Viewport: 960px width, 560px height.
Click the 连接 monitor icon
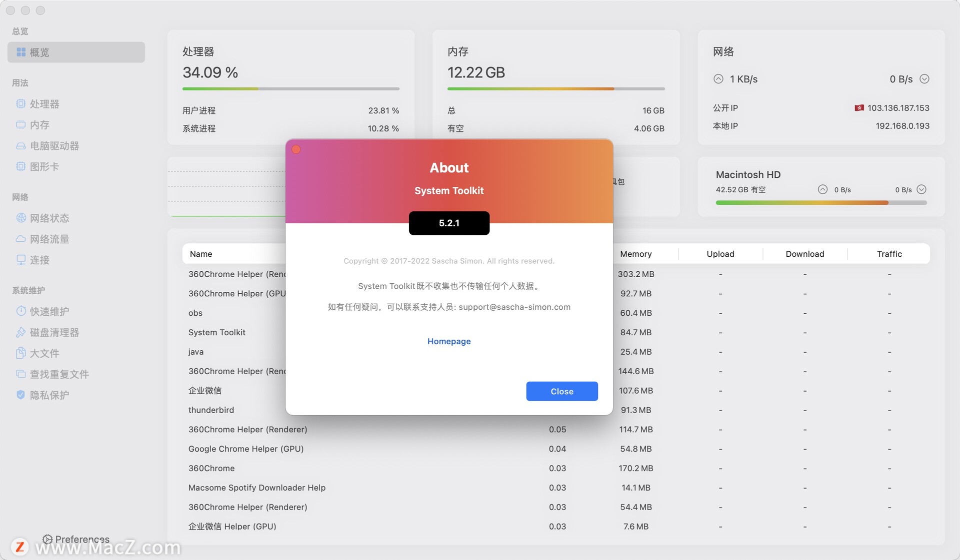click(x=21, y=260)
